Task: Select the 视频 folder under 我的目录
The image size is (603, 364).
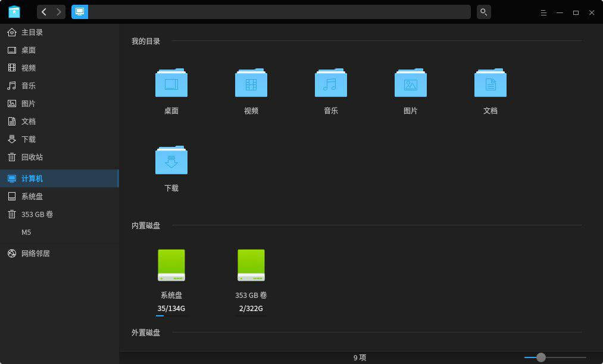Action: coord(251,92)
